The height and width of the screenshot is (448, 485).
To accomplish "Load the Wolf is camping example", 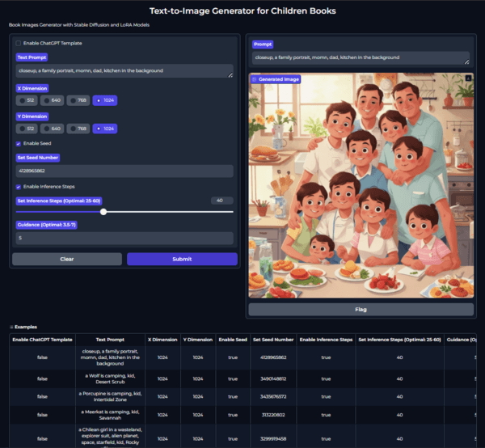I will [242, 379].
